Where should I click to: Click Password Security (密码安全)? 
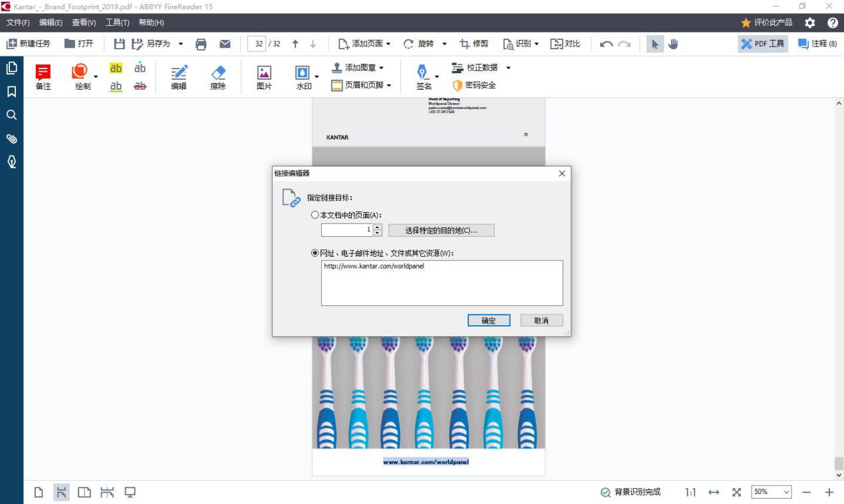coord(474,85)
